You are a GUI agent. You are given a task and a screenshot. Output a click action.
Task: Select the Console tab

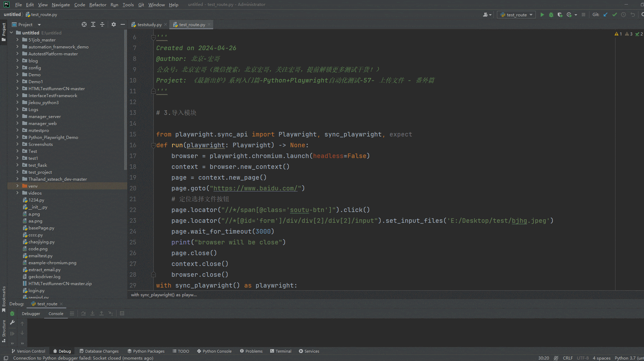click(56, 314)
